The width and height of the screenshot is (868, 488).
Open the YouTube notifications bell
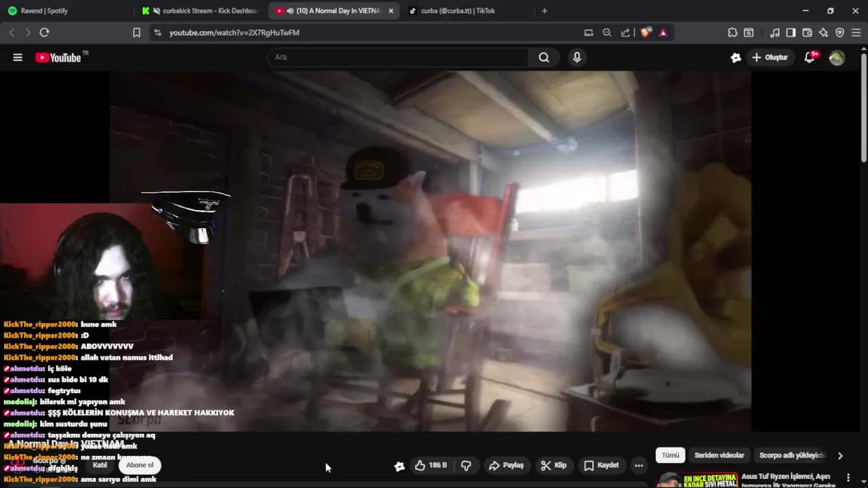[x=810, y=58]
